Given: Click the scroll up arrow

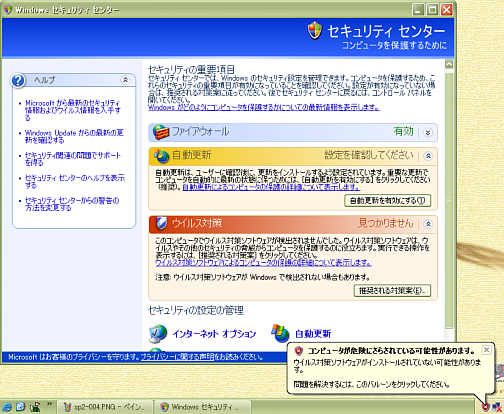Looking at the screenshot, I should tap(449, 64).
